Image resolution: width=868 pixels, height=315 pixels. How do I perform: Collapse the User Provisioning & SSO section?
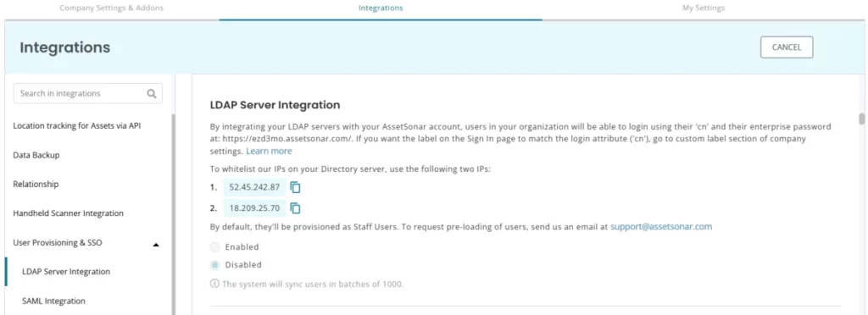[156, 244]
